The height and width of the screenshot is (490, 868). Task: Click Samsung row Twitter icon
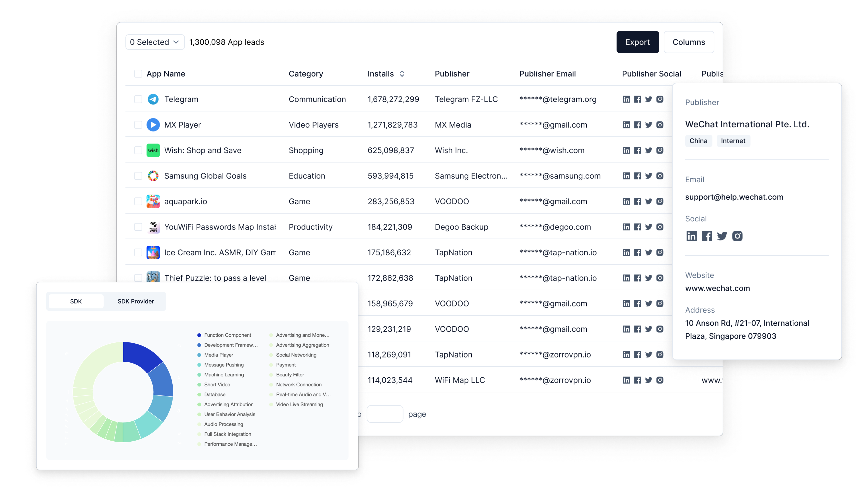pyautogui.click(x=648, y=176)
